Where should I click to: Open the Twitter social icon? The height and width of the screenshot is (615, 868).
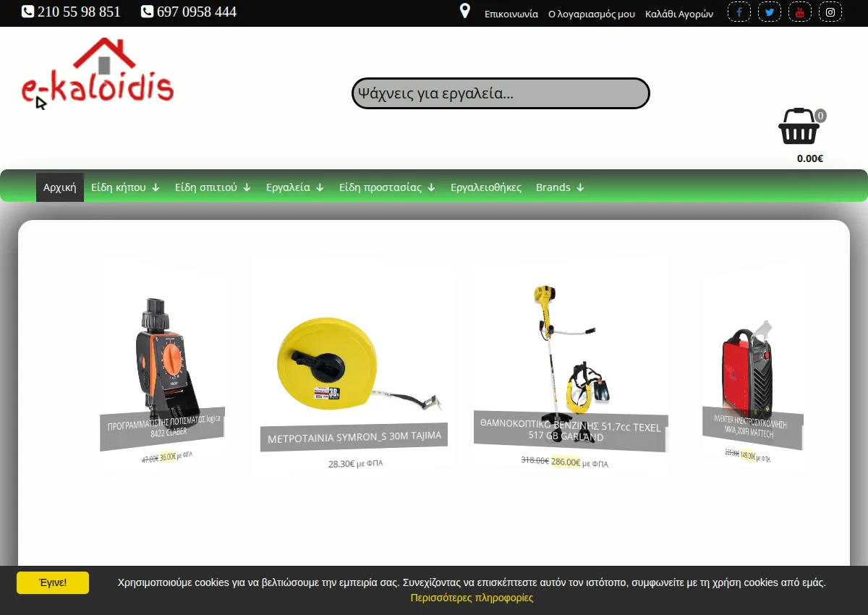pyautogui.click(x=770, y=12)
